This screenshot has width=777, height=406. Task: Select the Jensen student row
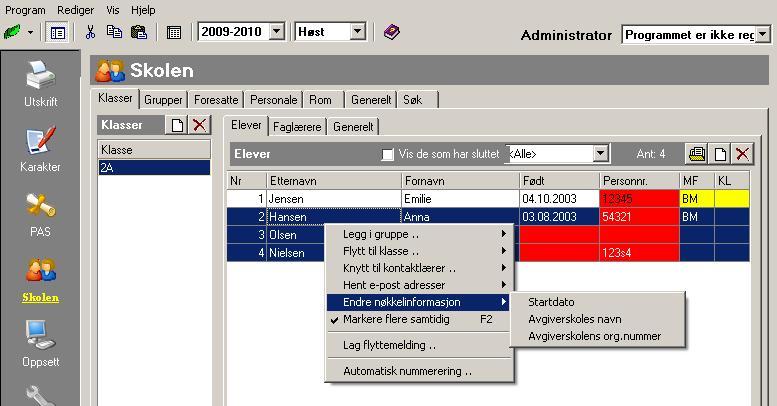point(488,199)
